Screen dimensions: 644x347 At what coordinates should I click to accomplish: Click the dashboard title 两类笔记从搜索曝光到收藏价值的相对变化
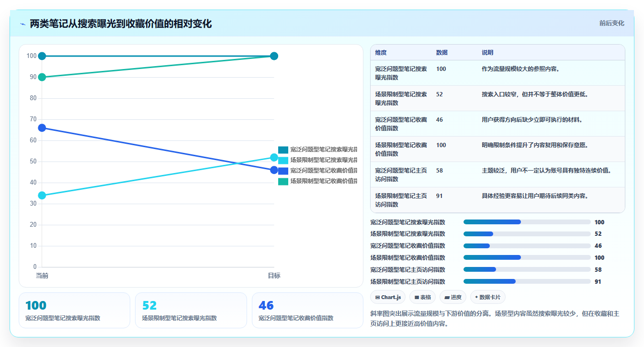click(121, 24)
